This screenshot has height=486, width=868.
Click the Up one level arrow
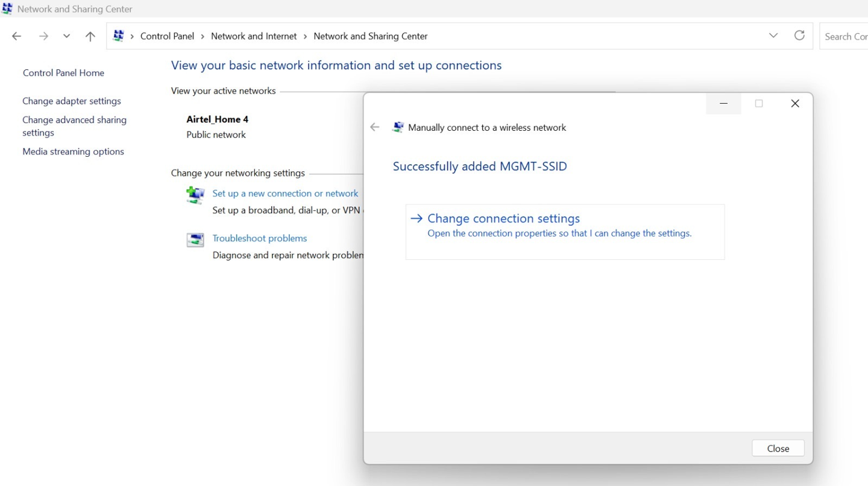click(90, 36)
